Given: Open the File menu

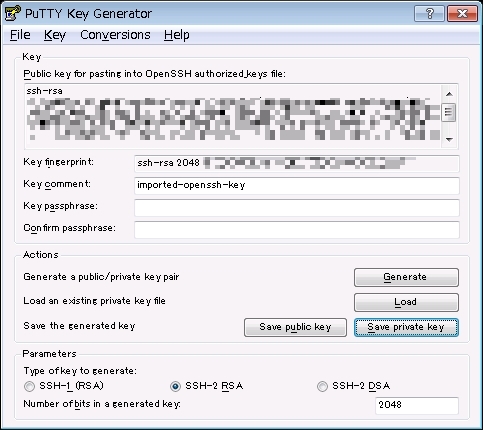Looking at the screenshot, I should (x=20, y=35).
